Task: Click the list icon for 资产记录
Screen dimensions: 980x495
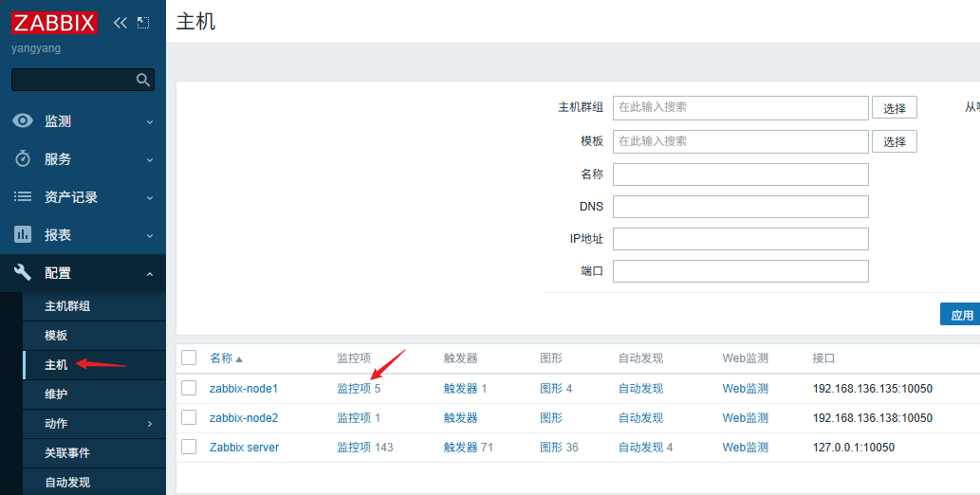Action: (23, 197)
